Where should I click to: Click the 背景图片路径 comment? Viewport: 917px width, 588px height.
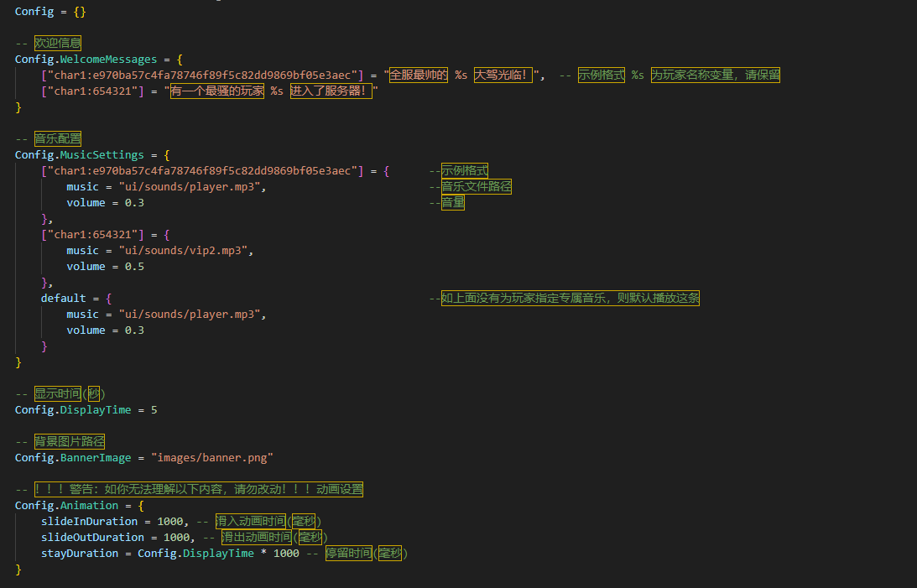[69, 441]
